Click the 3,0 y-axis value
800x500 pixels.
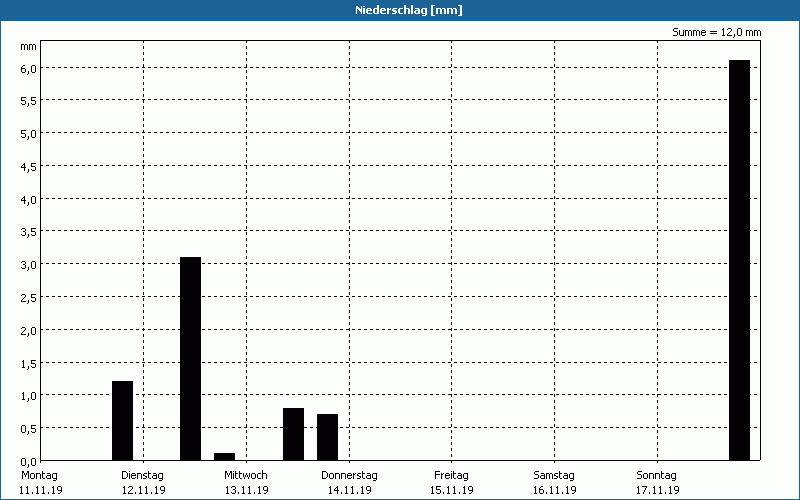[29, 265]
